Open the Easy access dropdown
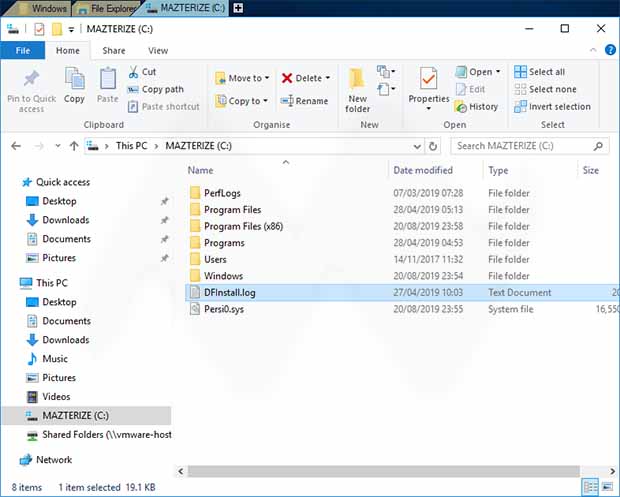 [386, 89]
